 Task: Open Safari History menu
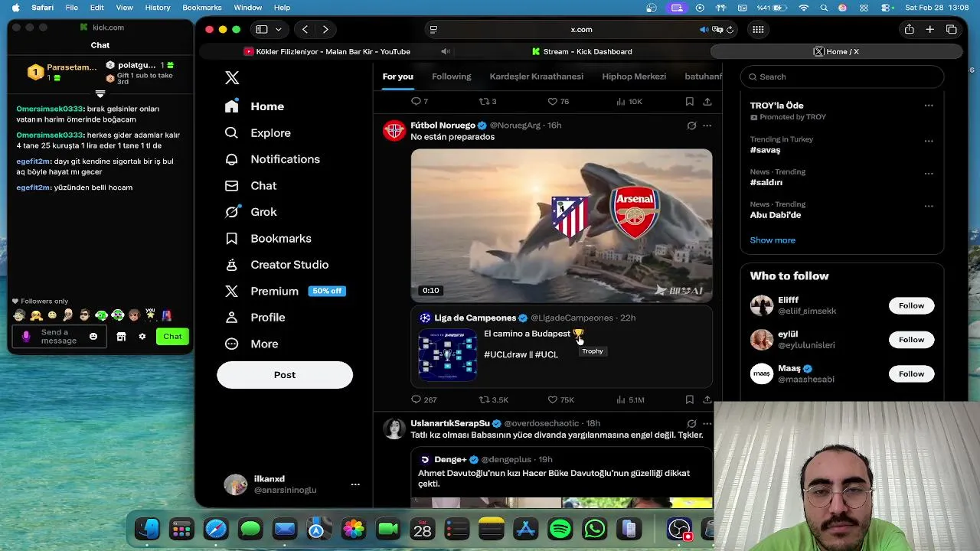click(x=158, y=8)
